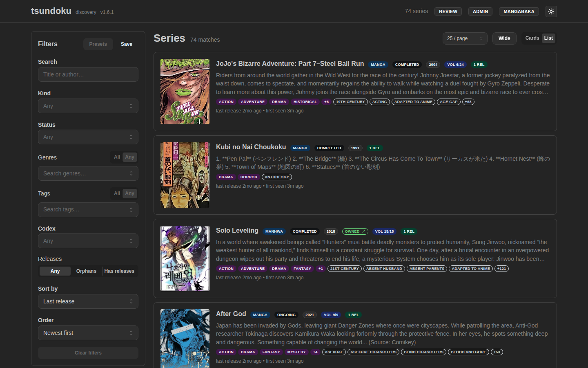This screenshot has width=588, height=368.
Task: Click the ONGOING status badge on After God
Action: (x=286, y=315)
